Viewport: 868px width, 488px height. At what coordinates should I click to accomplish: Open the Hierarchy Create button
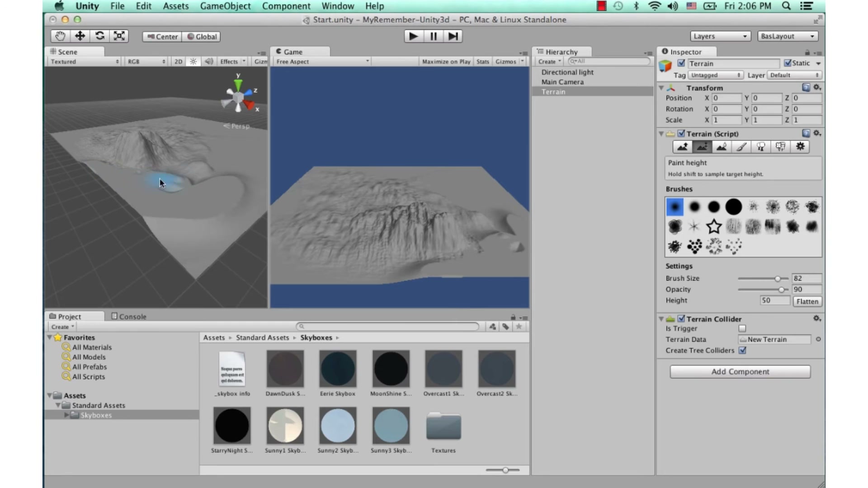click(x=549, y=61)
